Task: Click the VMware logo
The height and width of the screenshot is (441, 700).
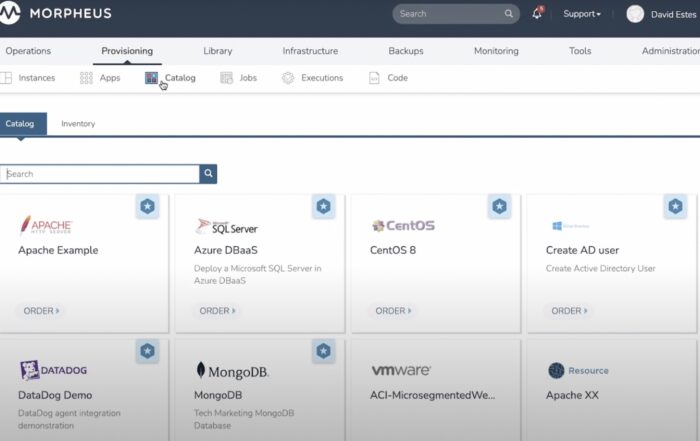Action: [401, 370]
